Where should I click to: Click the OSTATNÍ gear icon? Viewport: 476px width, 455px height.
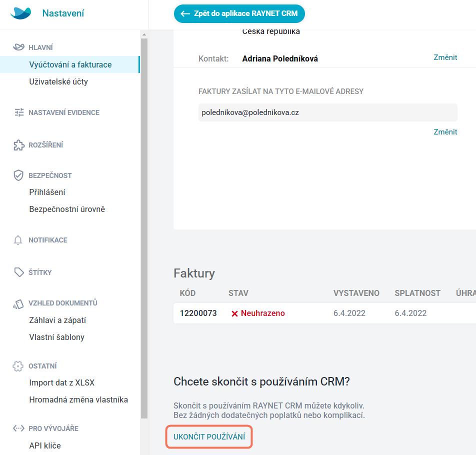point(18,366)
